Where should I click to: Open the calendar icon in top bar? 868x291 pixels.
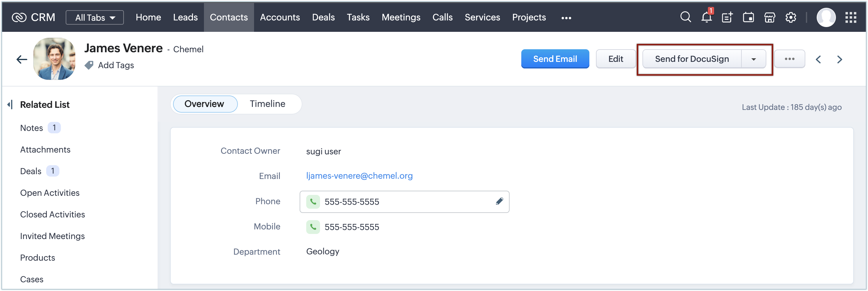pos(748,17)
